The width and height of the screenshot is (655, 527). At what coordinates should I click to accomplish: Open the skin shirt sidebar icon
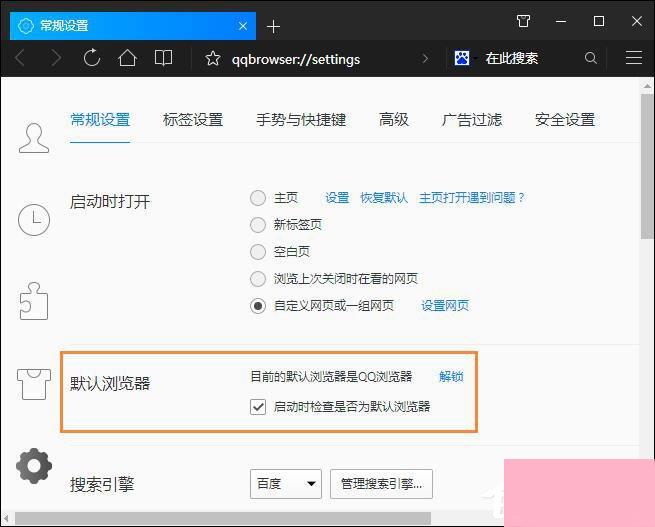34,384
